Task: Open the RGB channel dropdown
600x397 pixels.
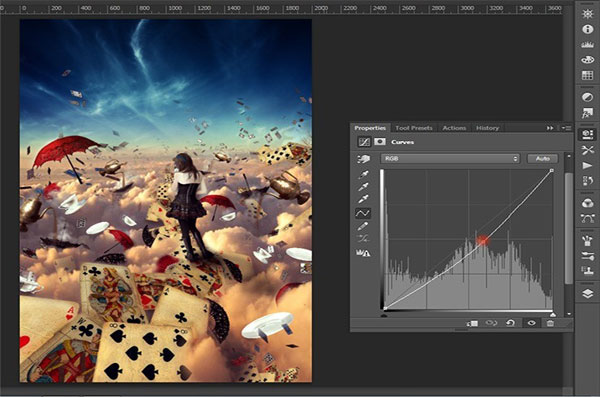Action: (450, 158)
